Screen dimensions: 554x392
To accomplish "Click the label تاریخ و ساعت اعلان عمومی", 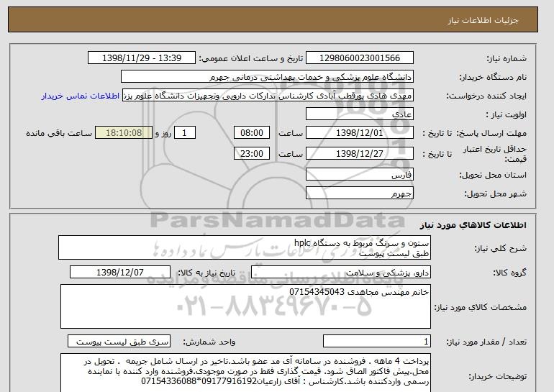I will 251,58.
